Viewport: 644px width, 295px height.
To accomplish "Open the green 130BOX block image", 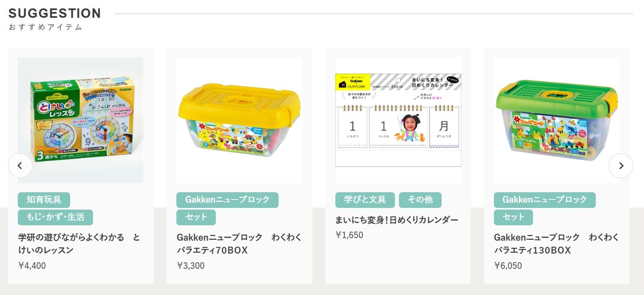I will coord(557,120).
